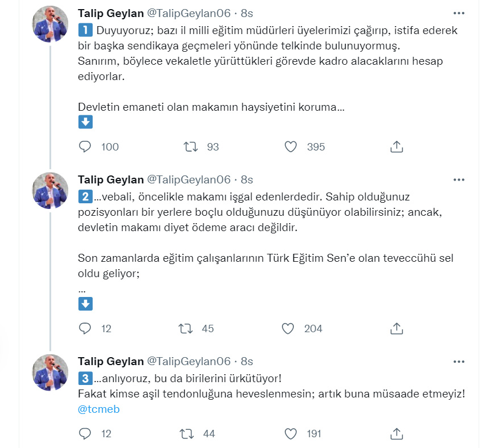Like the third tweet with 191 likes
Viewport: 486px width, 448px height.
pos(290,434)
